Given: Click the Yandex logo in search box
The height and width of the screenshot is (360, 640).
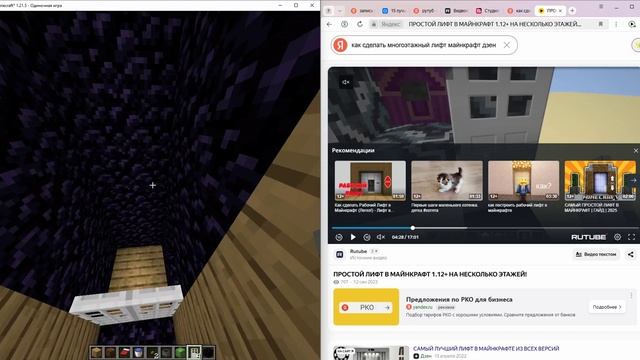Looking at the screenshot, I should (x=340, y=45).
